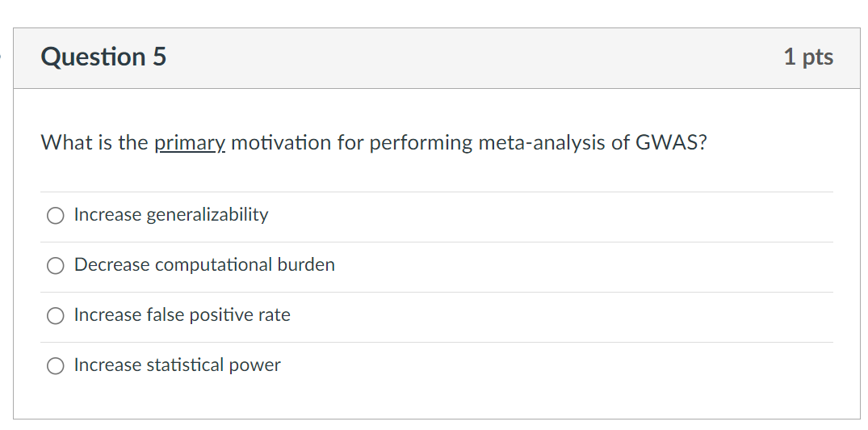This screenshot has height=430, width=868.
Task: Pick the "Increase false positive rate" radio button
Action: click(55, 316)
